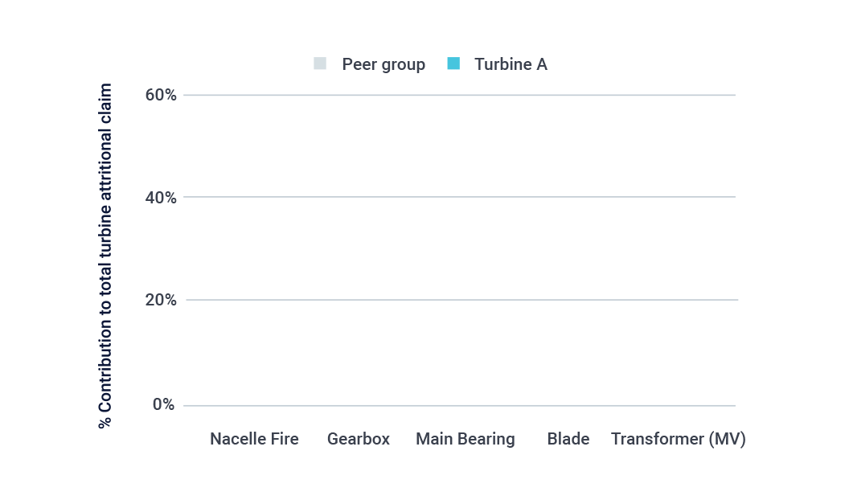849x504 pixels.
Task: Click the 0% baseline of the chart
Action: (459, 405)
